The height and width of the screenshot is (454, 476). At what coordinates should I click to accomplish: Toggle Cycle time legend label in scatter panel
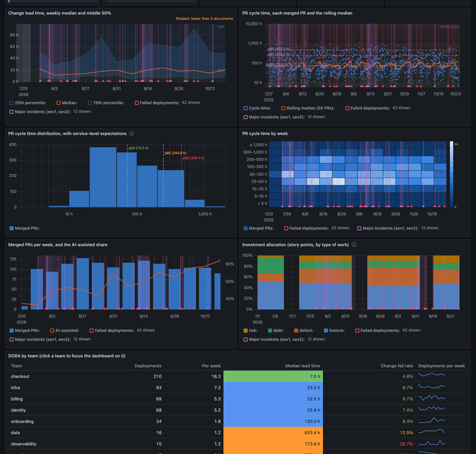click(x=260, y=108)
